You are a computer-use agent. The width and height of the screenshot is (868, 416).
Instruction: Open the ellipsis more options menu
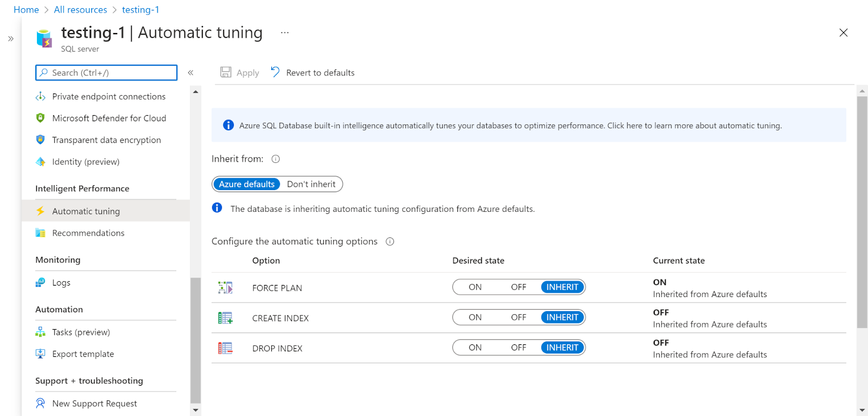[285, 33]
